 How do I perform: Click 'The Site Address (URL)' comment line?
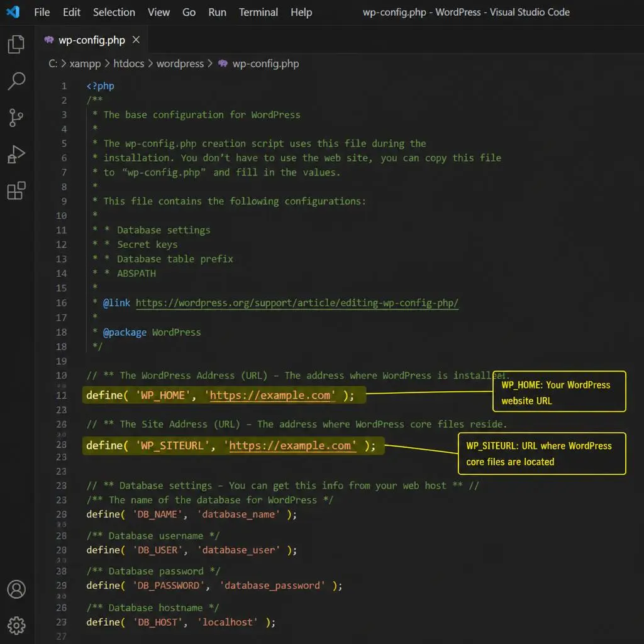click(297, 425)
